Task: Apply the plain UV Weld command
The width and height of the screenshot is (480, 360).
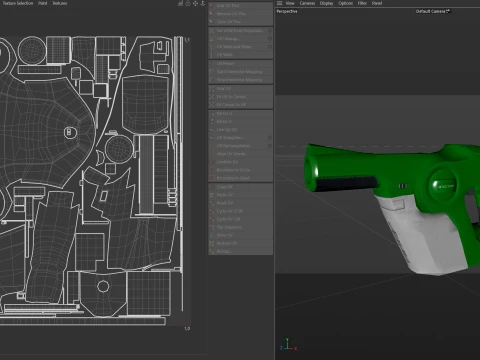Action: 240,55
